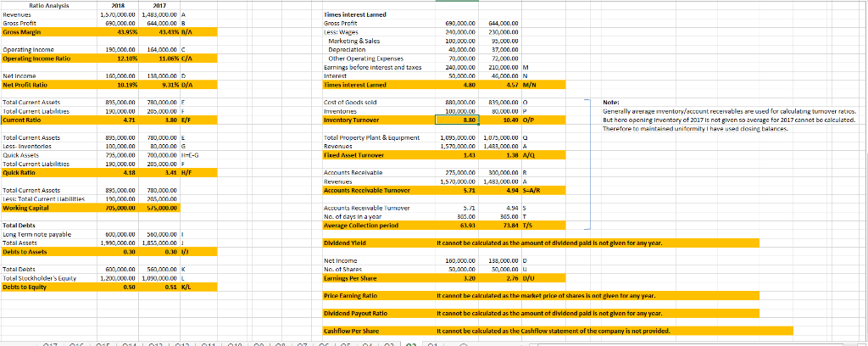Select the bold 'Note:' heading
868x346 pixels.
pyautogui.click(x=609, y=103)
